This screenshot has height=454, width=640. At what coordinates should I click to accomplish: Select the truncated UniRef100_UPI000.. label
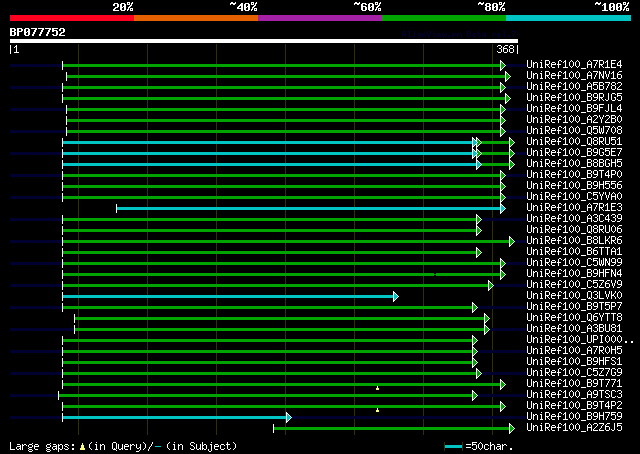pyautogui.click(x=580, y=340)
